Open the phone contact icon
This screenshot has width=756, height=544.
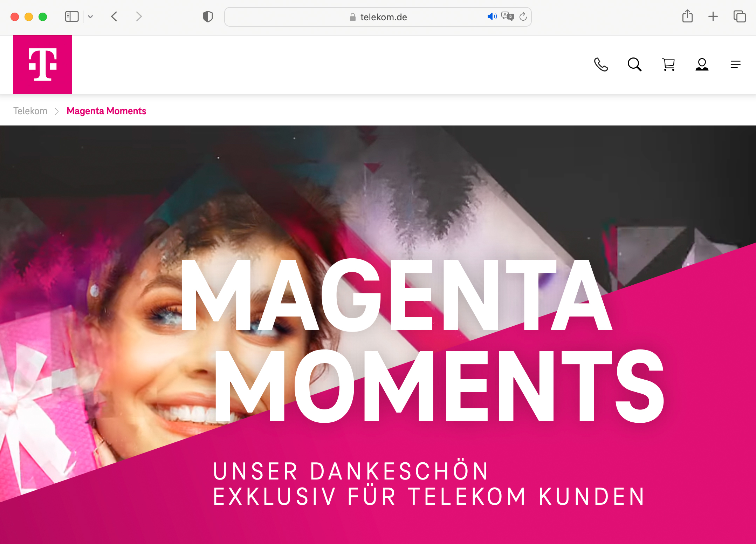tap(601, 64)
